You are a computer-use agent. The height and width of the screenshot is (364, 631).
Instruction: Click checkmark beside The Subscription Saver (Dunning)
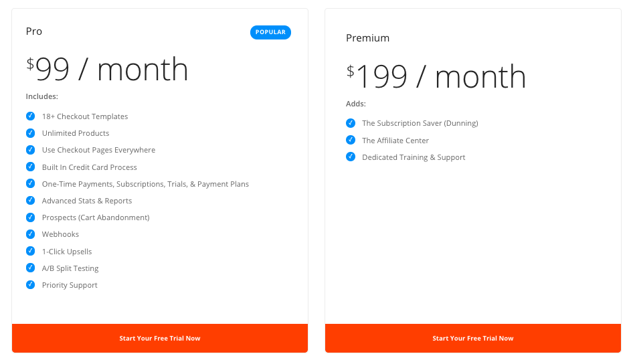[351, 123]
